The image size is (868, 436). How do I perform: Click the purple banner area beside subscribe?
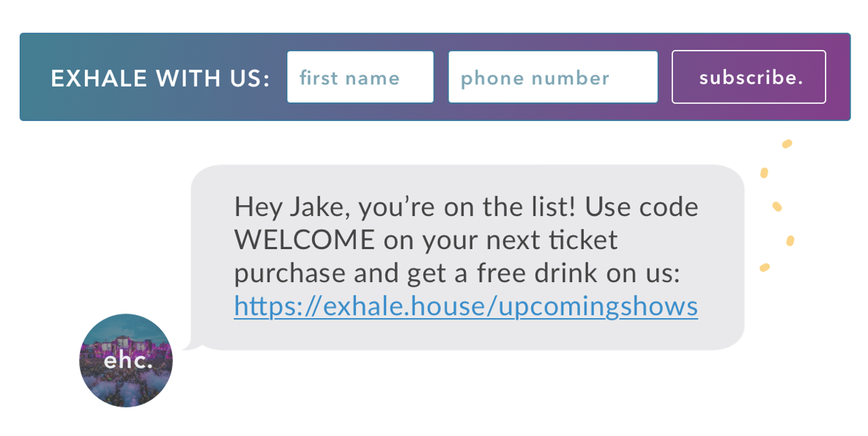(838, 77)
